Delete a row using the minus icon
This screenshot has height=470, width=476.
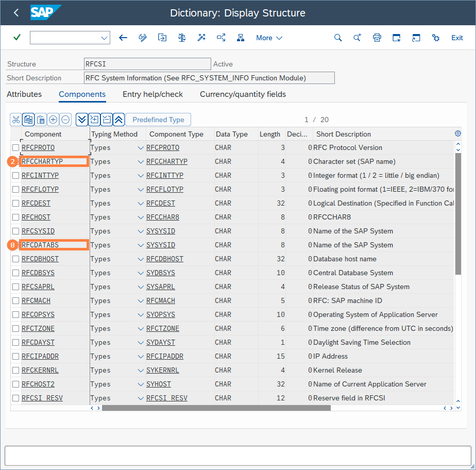(65, 119)
